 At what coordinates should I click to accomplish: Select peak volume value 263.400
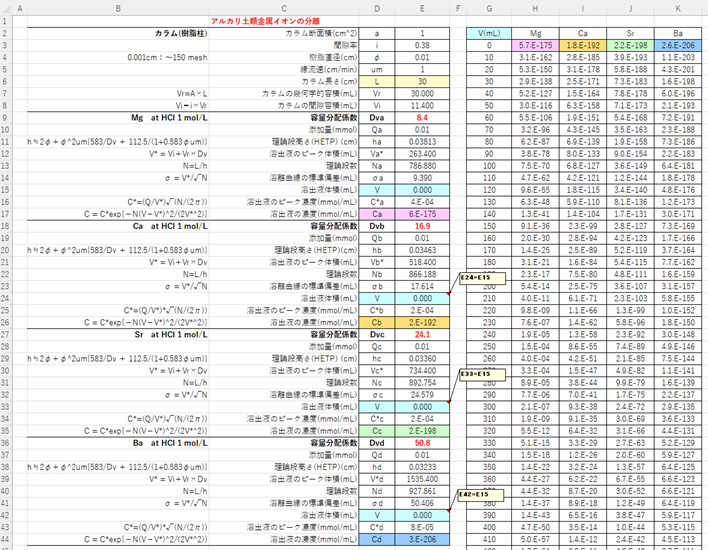pyautogui.click(x=422, y=154)
